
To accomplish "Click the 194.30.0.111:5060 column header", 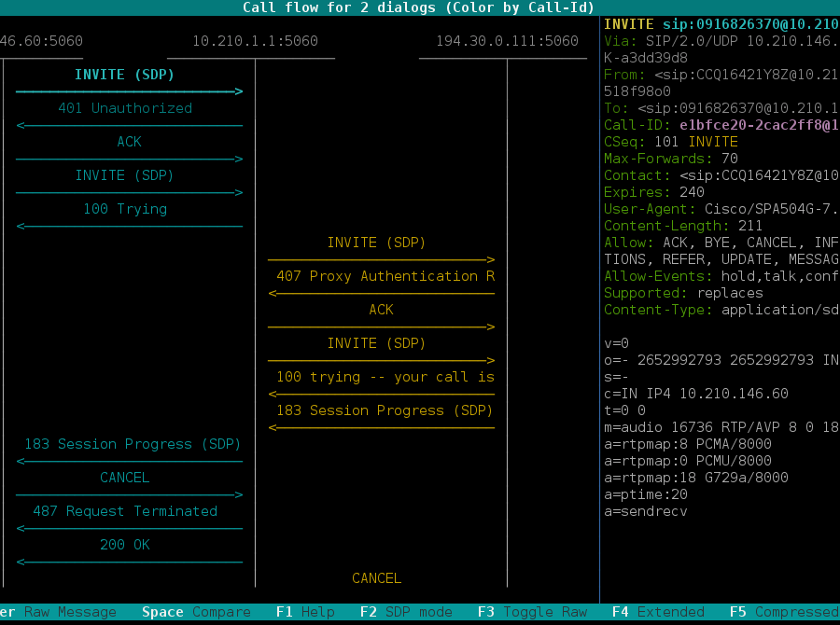I will coord(507,41).
